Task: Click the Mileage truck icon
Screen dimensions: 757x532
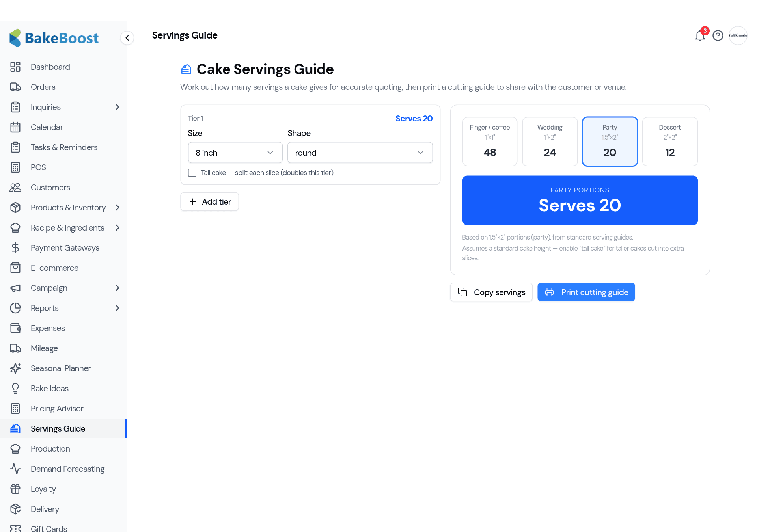Action: (x=15, y=348)
